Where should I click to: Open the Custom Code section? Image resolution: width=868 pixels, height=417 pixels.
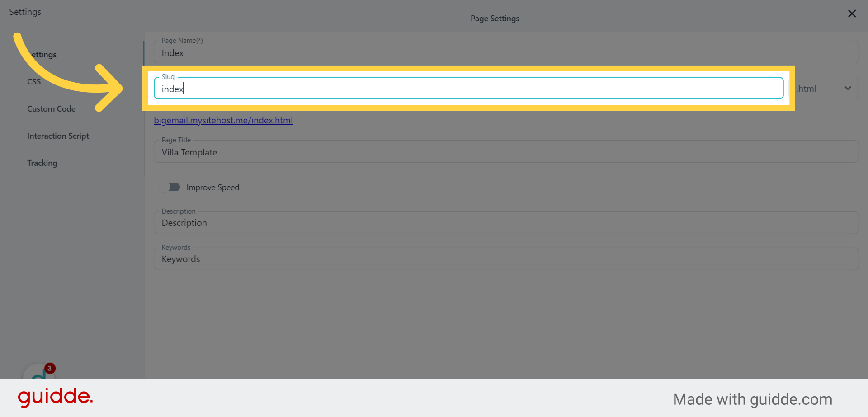pos(51,109)
